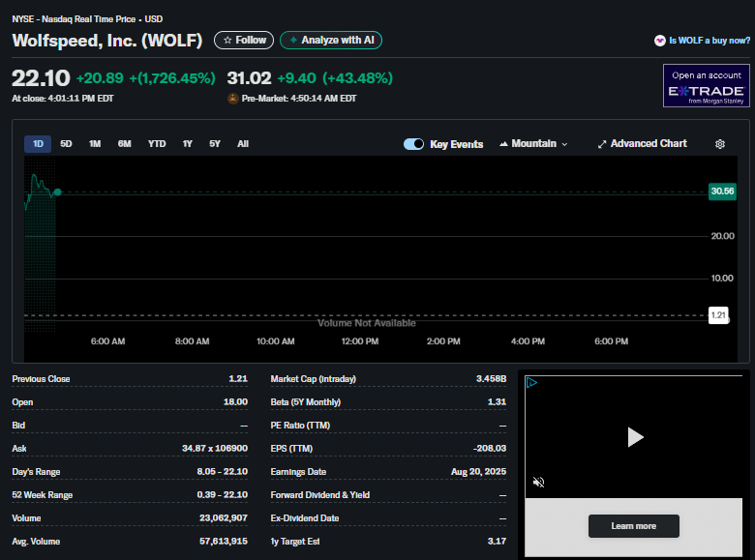Click the Learn more ad button
Screen dimensions: 755x560
[634, 526]
